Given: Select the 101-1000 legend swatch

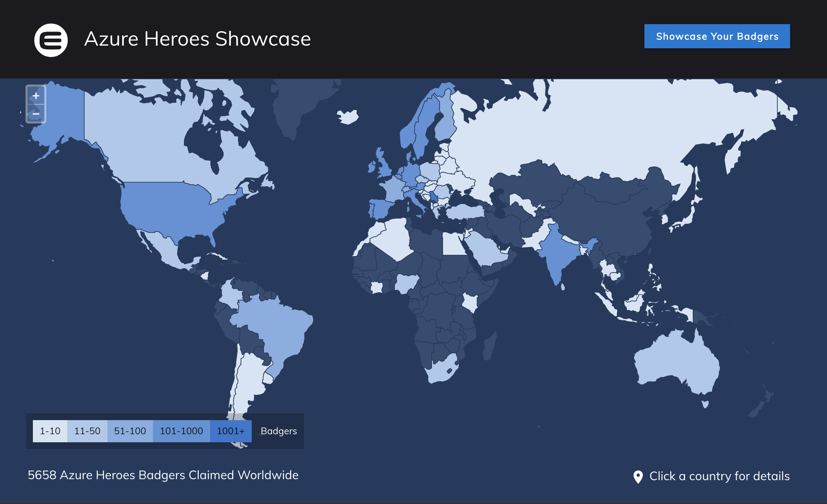Looking at the screenshot, I should [x=182, y=431].
